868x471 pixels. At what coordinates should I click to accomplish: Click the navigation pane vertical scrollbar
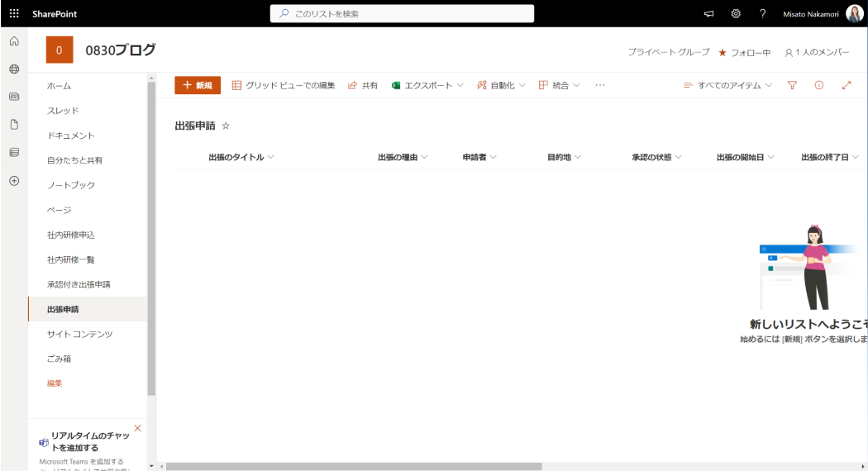(151, 240)
